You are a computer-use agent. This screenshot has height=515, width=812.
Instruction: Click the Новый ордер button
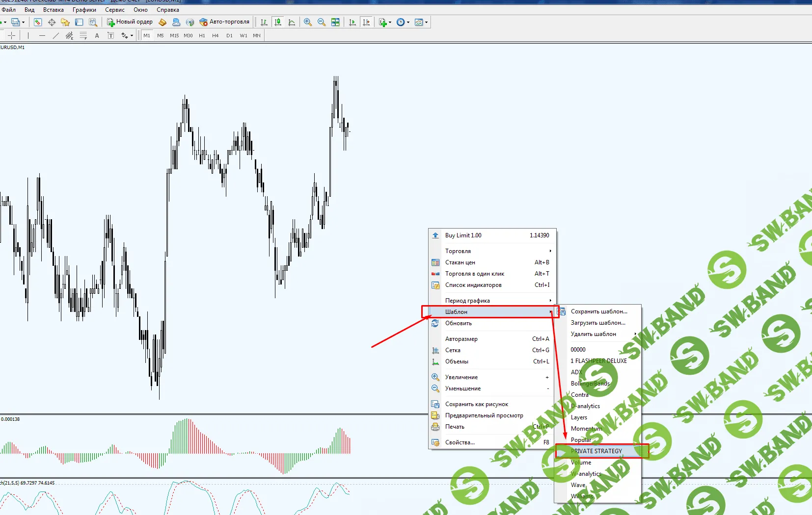pos(130,22)
